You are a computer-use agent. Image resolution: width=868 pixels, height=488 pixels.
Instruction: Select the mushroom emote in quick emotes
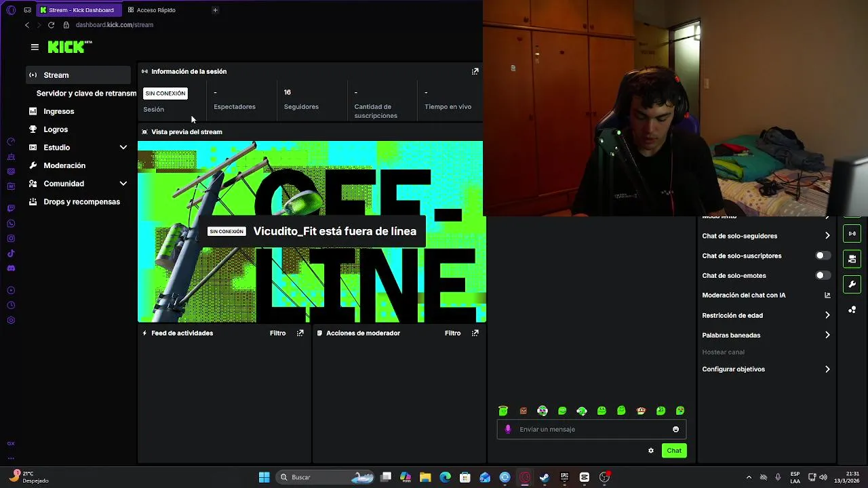click(x=641, y=411)
